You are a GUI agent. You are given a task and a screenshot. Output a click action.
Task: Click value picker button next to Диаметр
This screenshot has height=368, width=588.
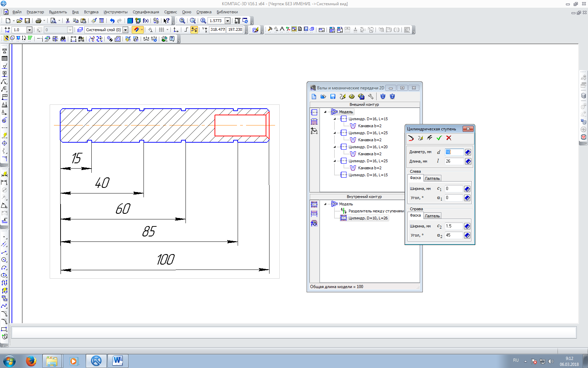click(468, 152)
